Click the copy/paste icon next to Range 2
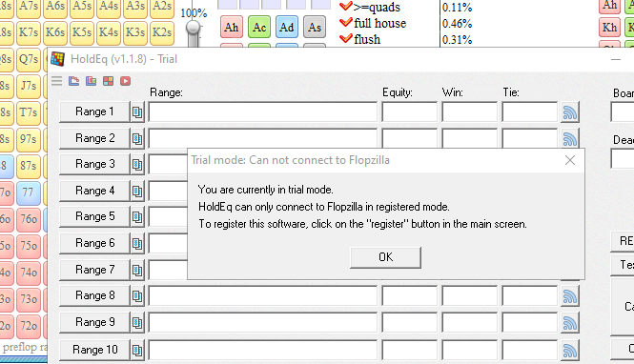Viewport: 634px width, 364px height. [137, 138]
